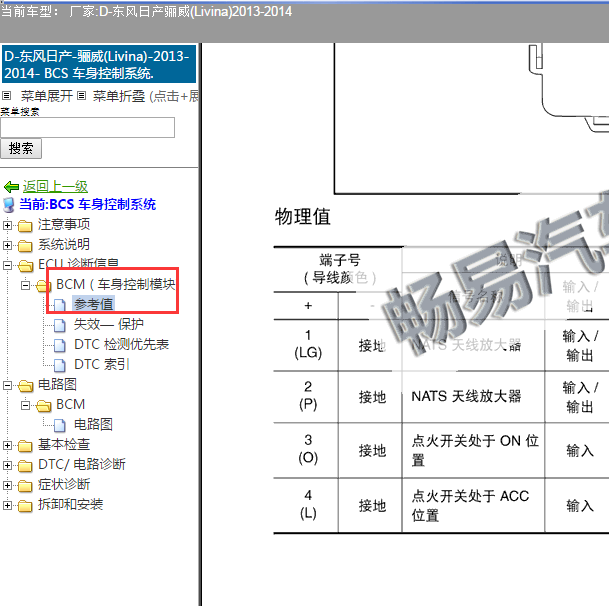Open the DTC 索引 tree item
This screenshot has height=606, width=609.
pos(101,365)
